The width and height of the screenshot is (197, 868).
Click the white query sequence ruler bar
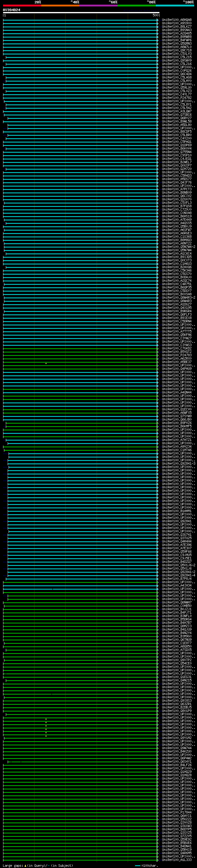81,13
